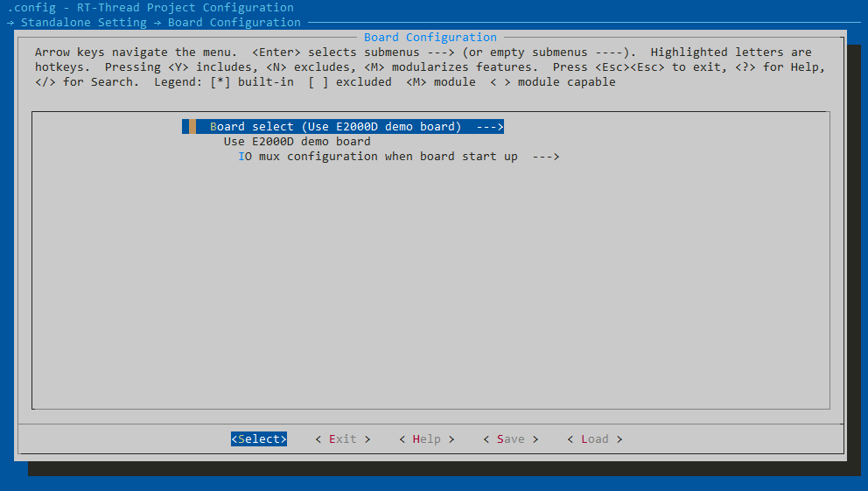
Task: Click the <M> module legend symbol
Action: click(x=416, y=82)
